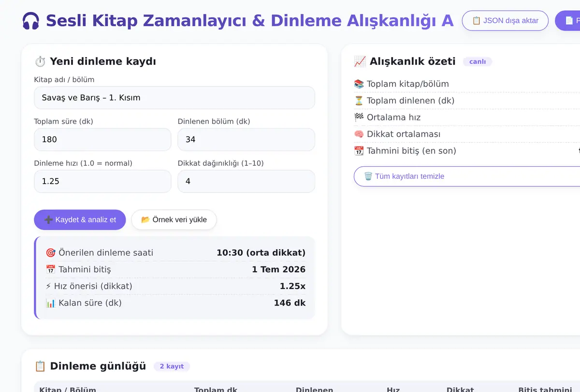
Task: Click the books icon for Toplam kitap/bölüm
Action: pos(359,84)
